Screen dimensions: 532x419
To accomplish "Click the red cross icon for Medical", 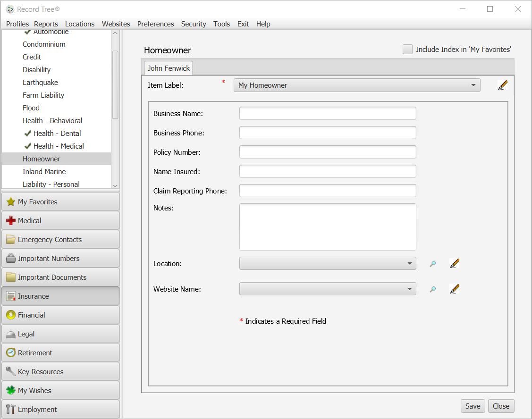I will coord(10,220).
